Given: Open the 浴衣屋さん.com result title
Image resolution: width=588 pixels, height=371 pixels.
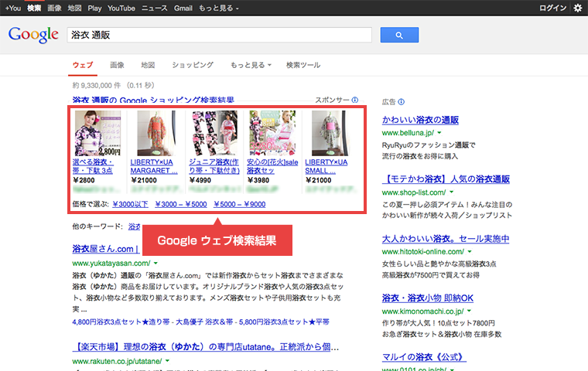Looking at the screenshot, I should point(106,249).
